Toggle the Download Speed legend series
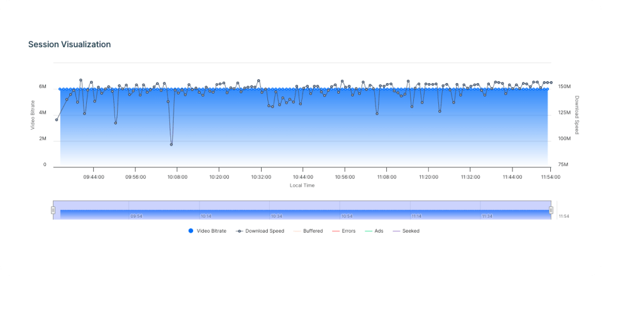The width and height of the screenshot is (644, 317). click(x=260, y=231)
